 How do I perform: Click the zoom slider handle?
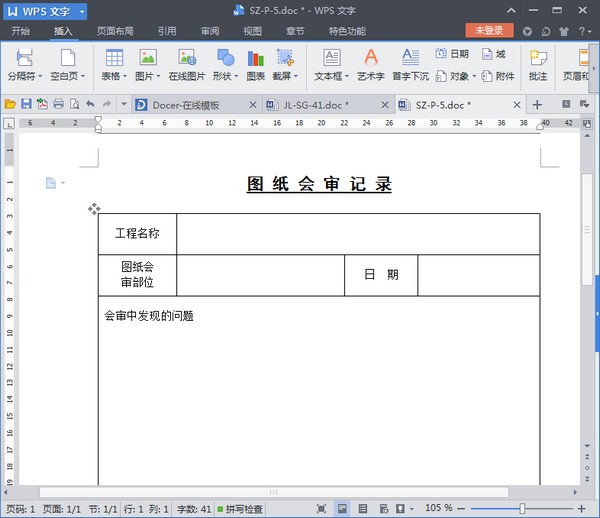(x=522, y=509)
